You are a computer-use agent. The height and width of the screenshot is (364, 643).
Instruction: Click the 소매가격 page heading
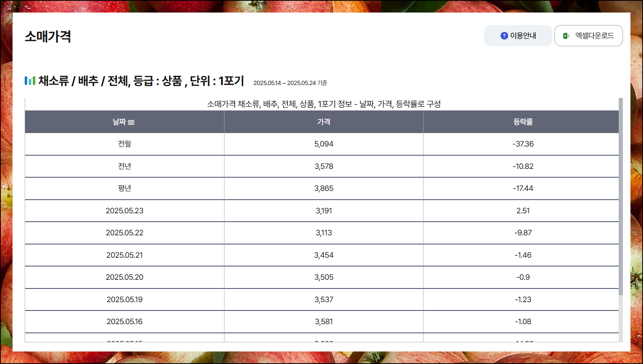pyautogui.click(x=48, y=36)
